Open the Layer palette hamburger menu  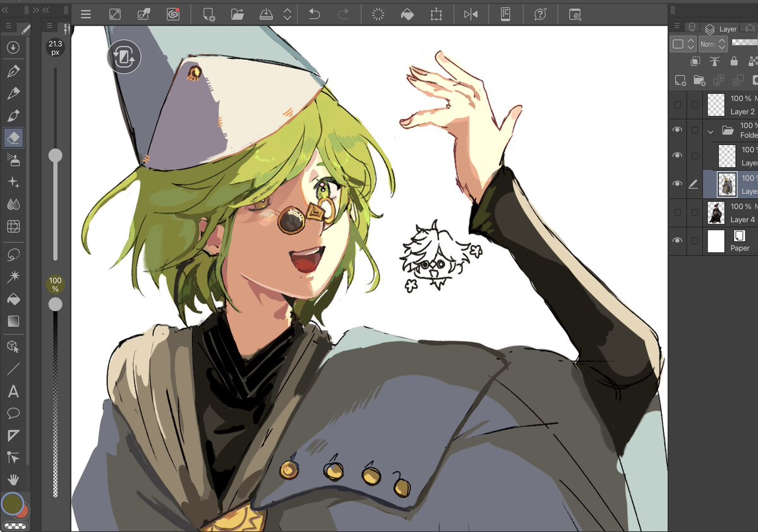[x=677, y=27]
